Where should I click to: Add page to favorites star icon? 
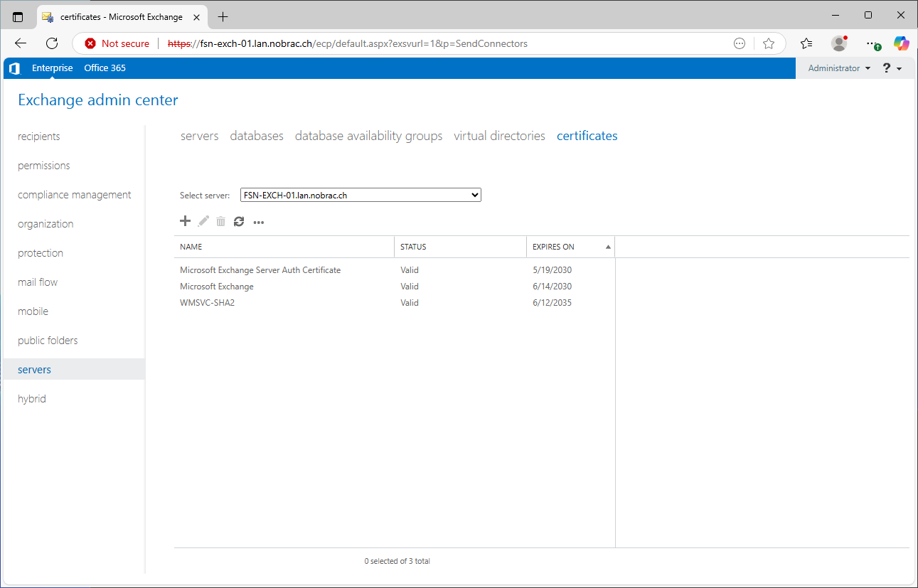point(769,43)
